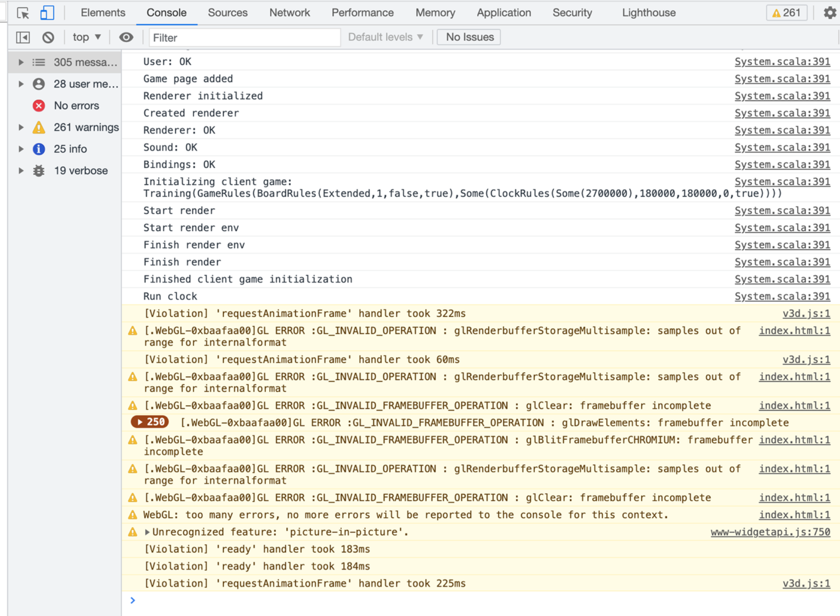Open the Performance tab
The image size is (840, 616).
click(362, 13)
